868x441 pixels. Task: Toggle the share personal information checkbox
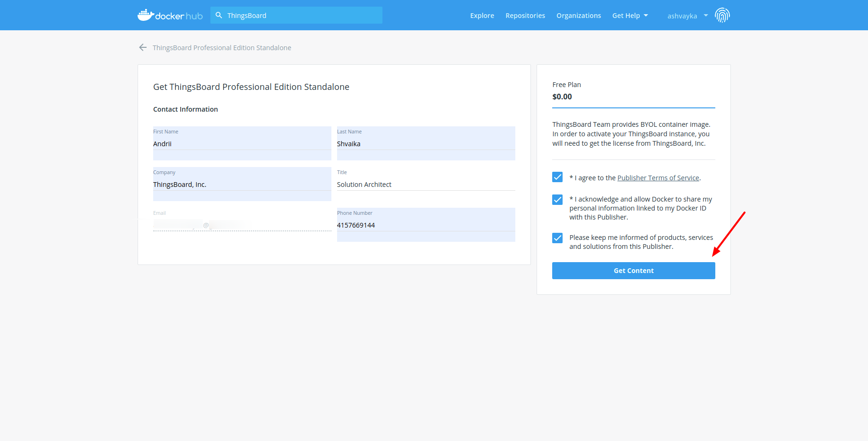[557, 200]
